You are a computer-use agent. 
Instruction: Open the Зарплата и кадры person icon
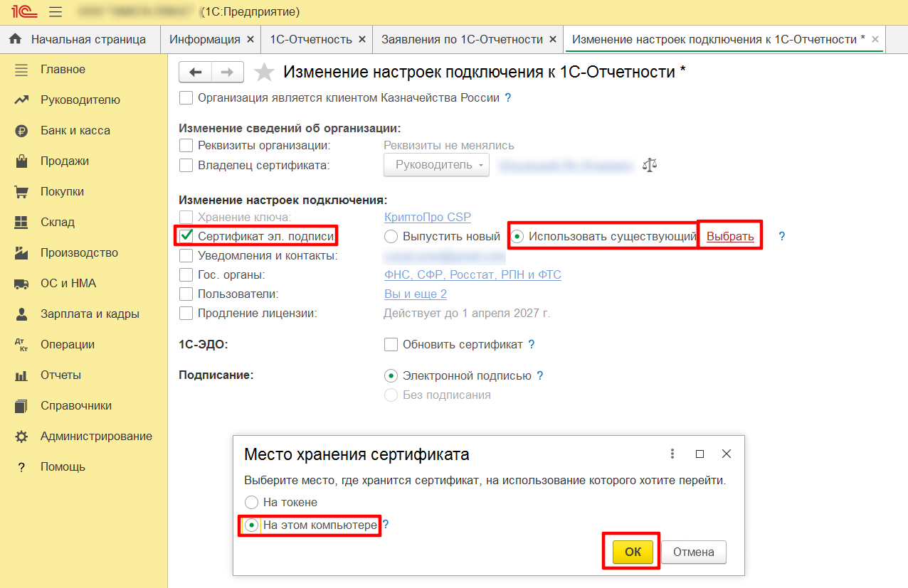point(21,314)
